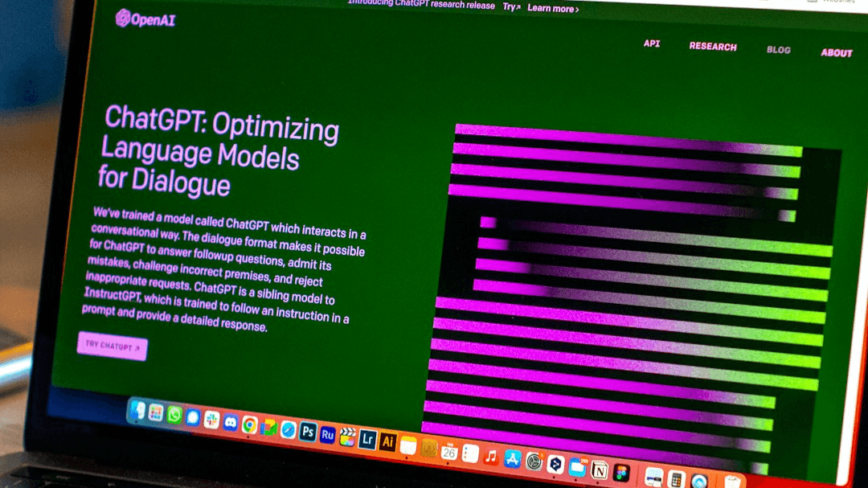Open Launchpad from the dock
This screenshot has width=868, height=488.
click(156, 412)
